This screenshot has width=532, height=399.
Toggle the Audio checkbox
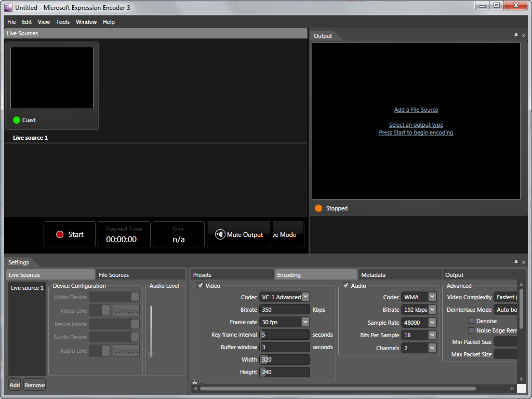(x=345, y=285)
